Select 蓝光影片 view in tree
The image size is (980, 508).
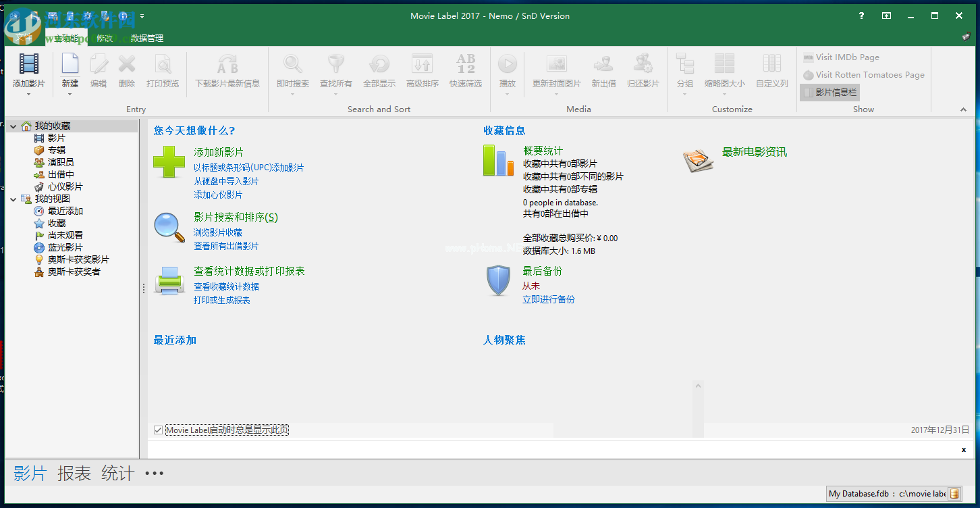(65, 247)
